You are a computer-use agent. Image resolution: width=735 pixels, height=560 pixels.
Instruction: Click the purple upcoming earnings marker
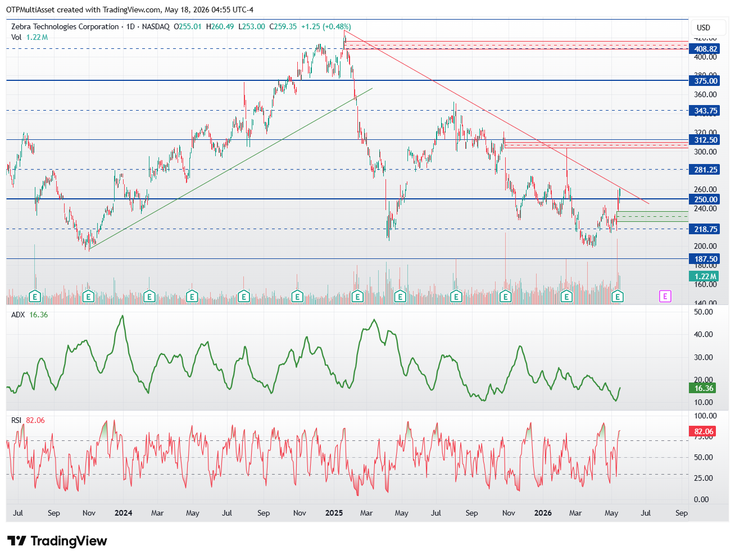point(665,296)
